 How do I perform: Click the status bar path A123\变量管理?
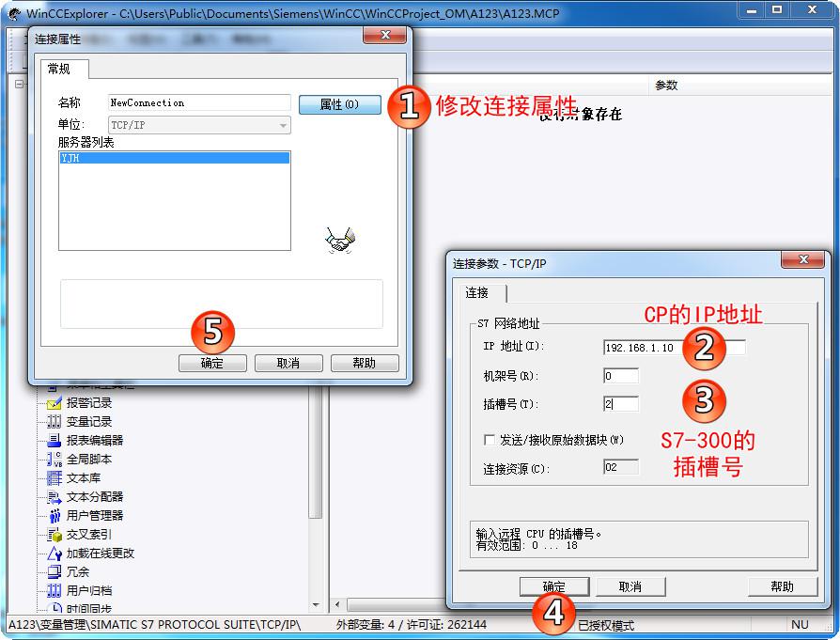tap(154, 624)
